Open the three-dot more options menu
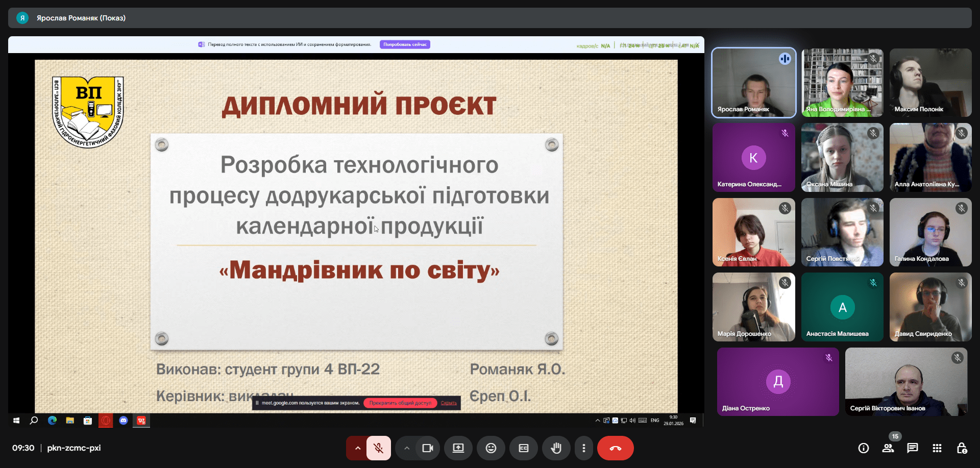The image size is (980, 468). pos(583,448)
